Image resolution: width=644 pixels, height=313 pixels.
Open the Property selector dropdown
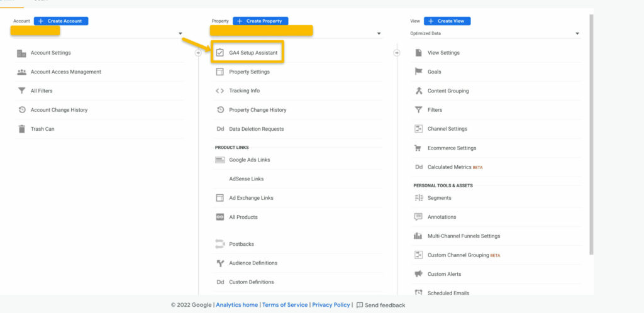point(379,33)
